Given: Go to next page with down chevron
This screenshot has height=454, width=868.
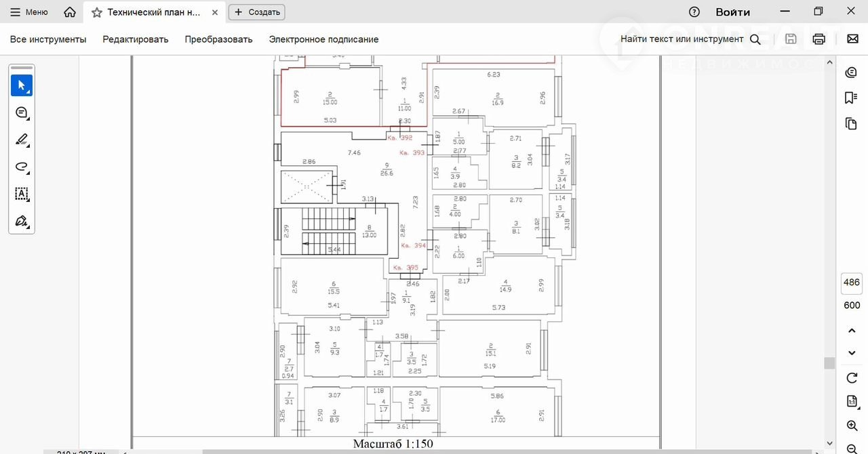Looking at the screenshot, I should pos(852,353).
